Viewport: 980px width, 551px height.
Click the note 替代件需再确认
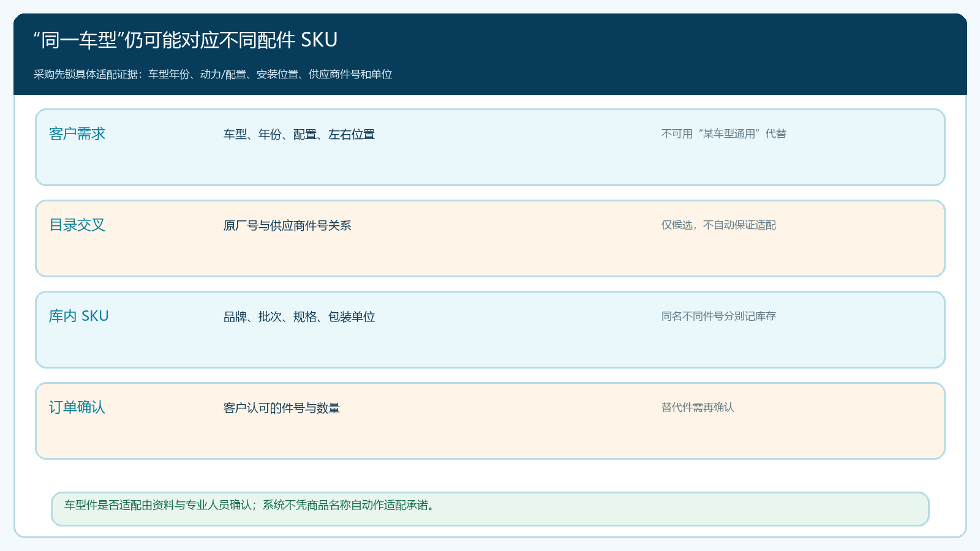pyautogui.click(x=698, y=407)
